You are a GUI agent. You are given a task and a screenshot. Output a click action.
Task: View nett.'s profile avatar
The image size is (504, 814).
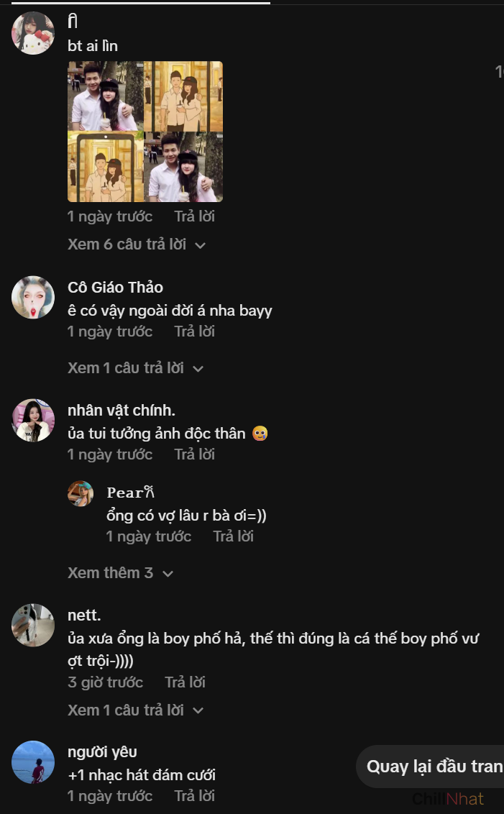pos(33,625)
